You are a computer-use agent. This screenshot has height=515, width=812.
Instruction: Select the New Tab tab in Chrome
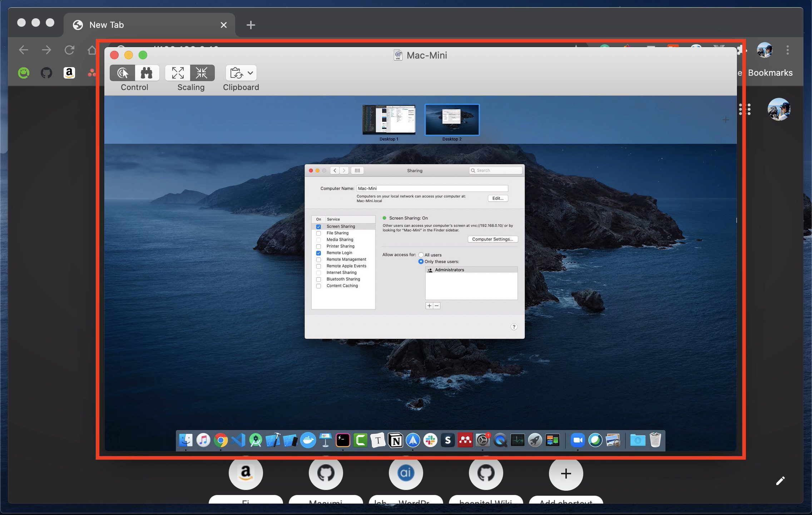point(149,25)
